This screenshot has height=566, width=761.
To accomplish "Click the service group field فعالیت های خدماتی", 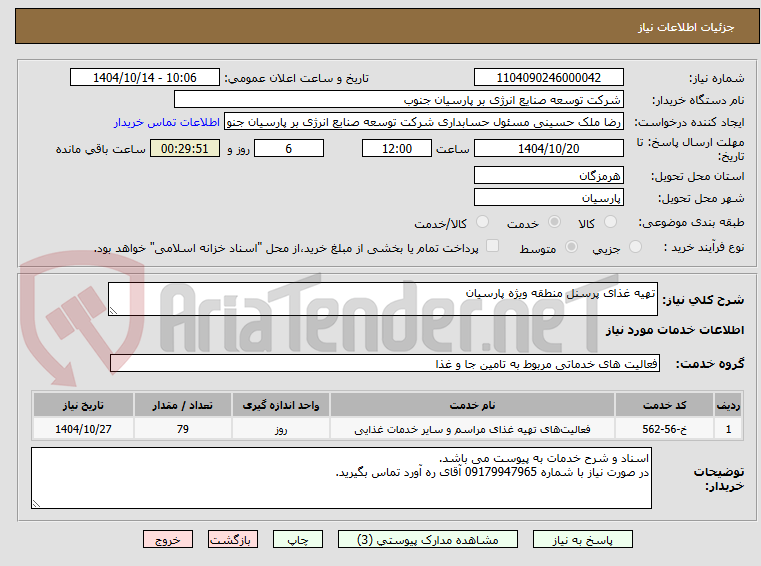I will click(x=384, y=364).
